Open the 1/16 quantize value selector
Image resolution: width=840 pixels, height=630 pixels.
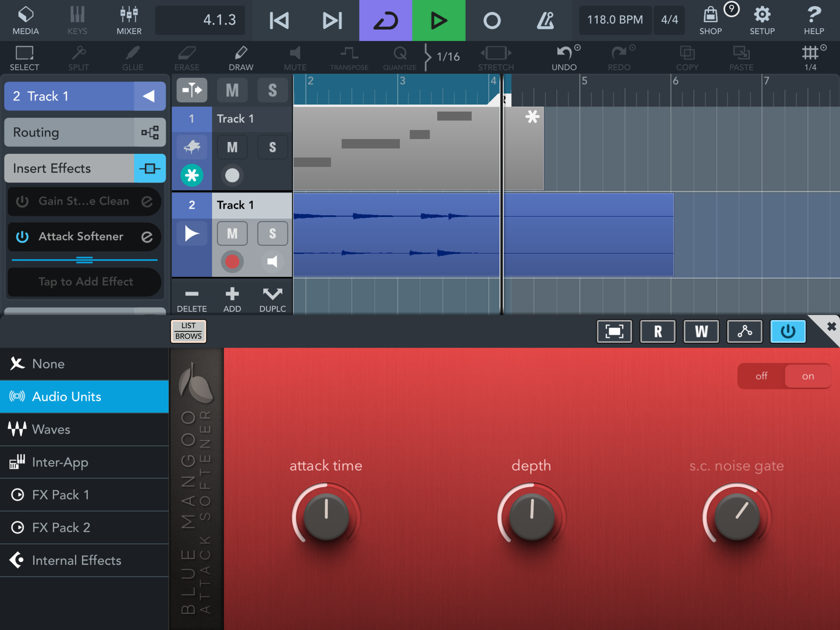click(x=448, y=57)
